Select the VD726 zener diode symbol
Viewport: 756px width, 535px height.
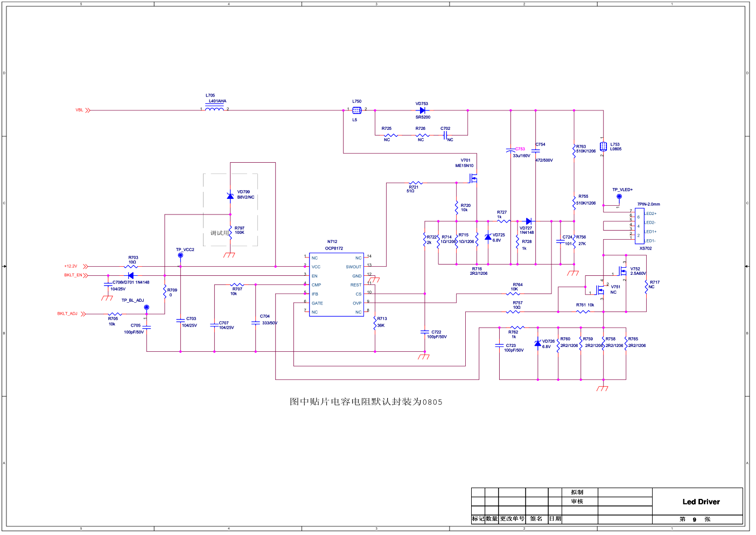[x=537, y=343]
